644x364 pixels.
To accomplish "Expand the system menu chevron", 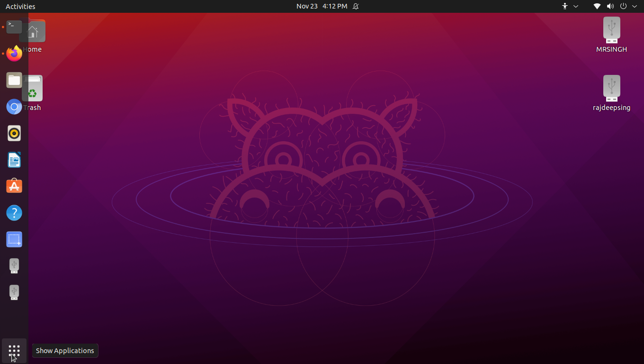I will 635,7.
